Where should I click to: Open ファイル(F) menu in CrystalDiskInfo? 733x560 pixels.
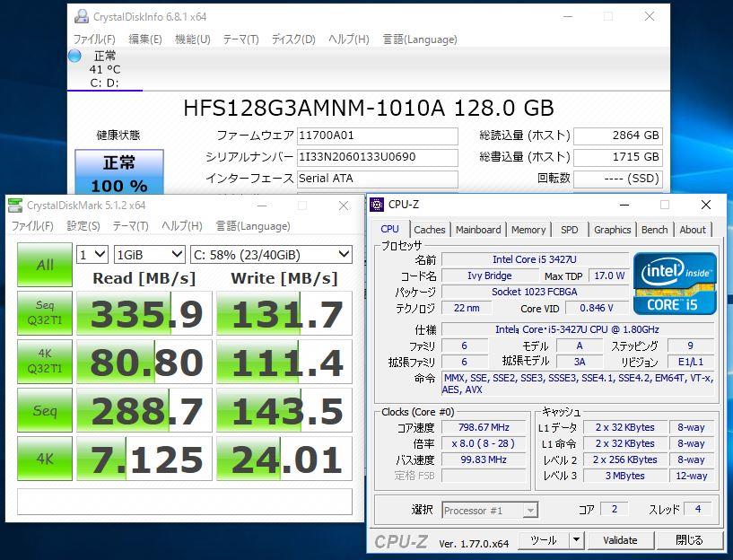pos(94,39)
